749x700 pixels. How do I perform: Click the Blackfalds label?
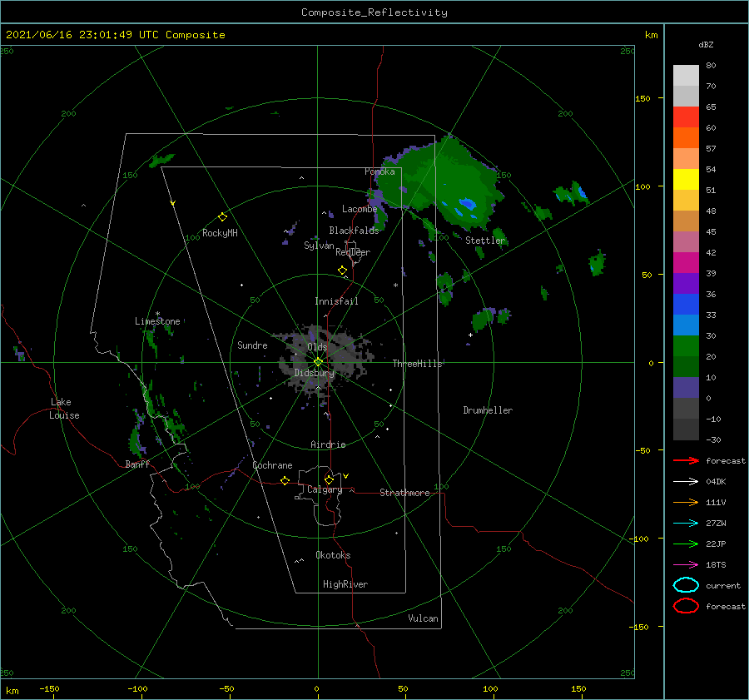pyautogui.click(x=354, y=231)
